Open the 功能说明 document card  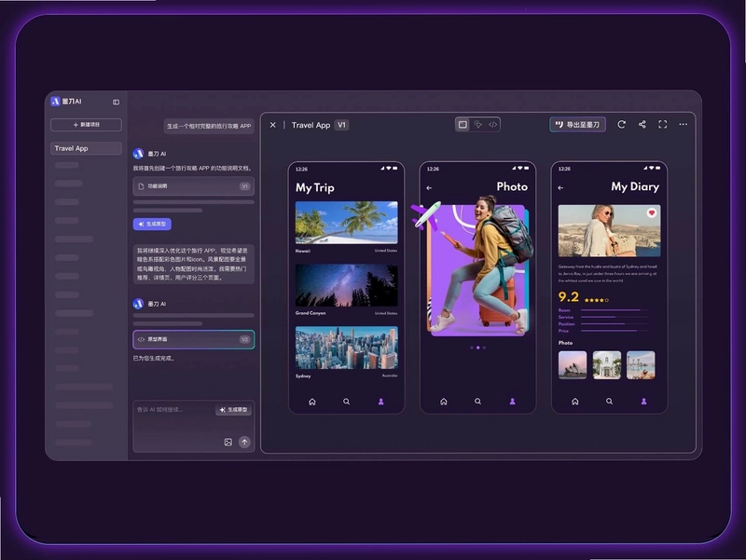click(193, 186)
